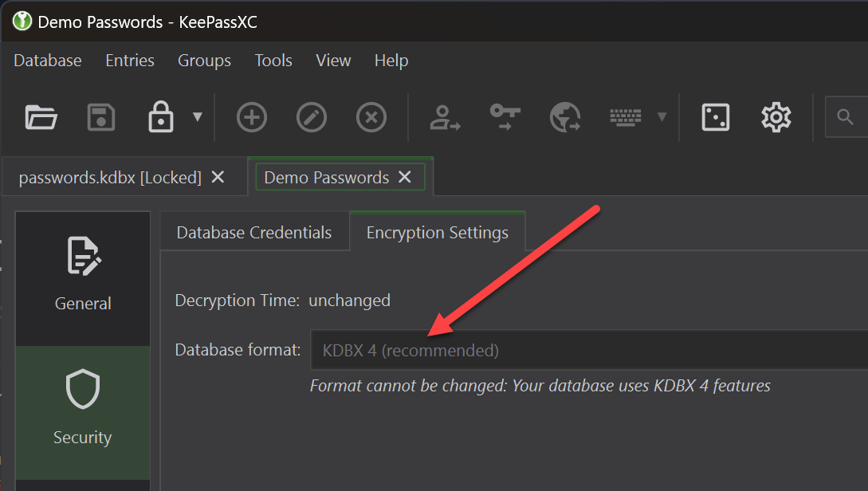The image size is (868, 491).
Task: Open the password generator
Action: coord(715,116)
